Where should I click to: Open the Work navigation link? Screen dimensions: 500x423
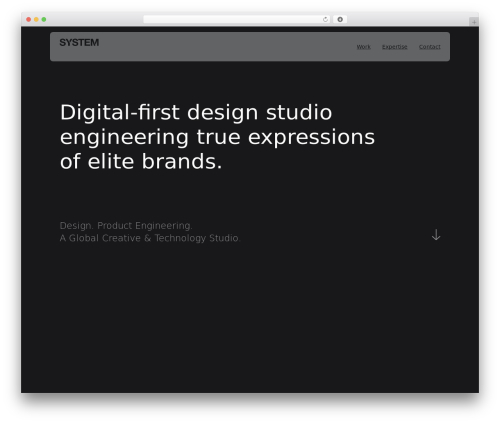coord(364,47)
